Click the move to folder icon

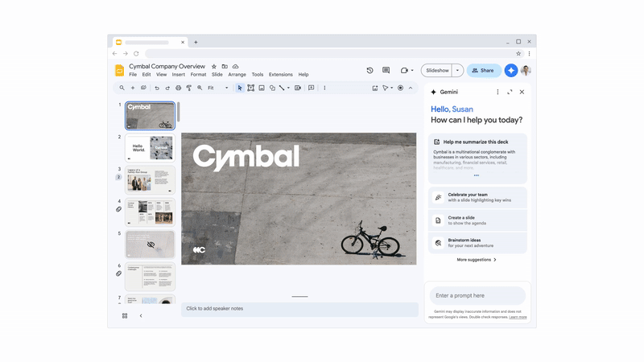225,67
